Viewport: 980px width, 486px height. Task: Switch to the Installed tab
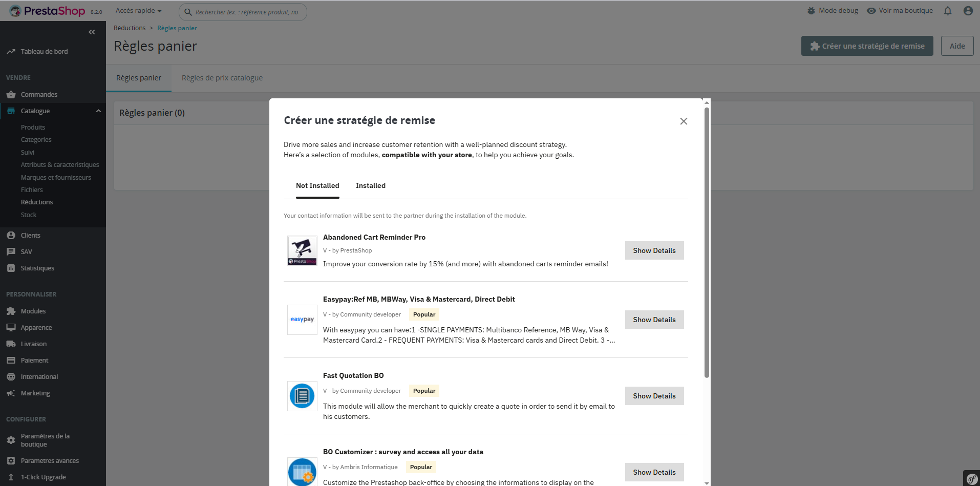370,185
